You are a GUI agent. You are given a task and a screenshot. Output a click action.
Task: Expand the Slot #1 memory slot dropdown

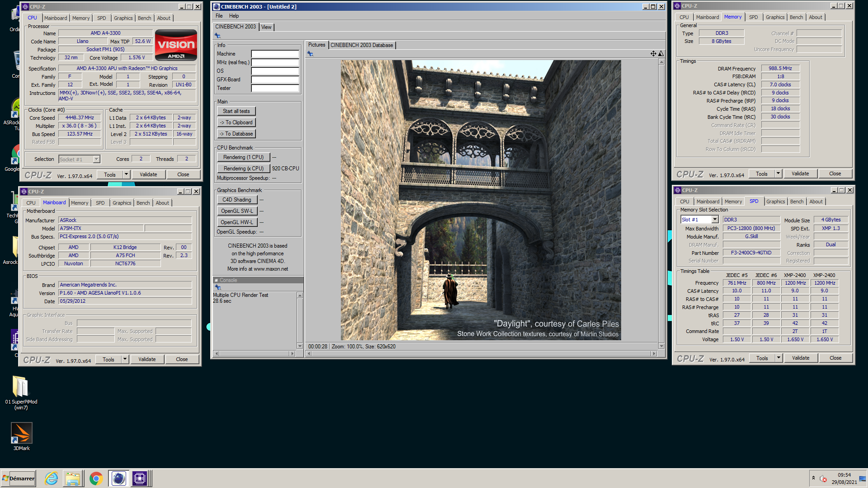[x=715, y=220]
